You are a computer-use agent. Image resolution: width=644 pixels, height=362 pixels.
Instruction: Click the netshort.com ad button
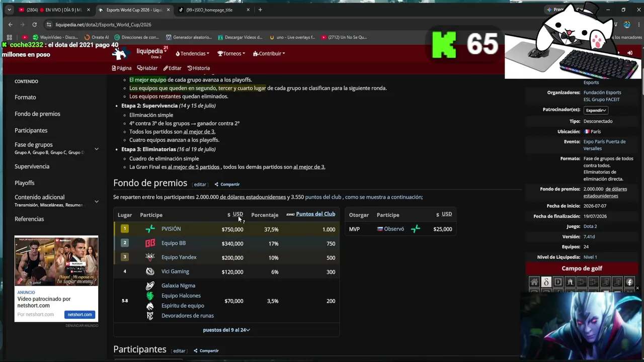[79, 315]
